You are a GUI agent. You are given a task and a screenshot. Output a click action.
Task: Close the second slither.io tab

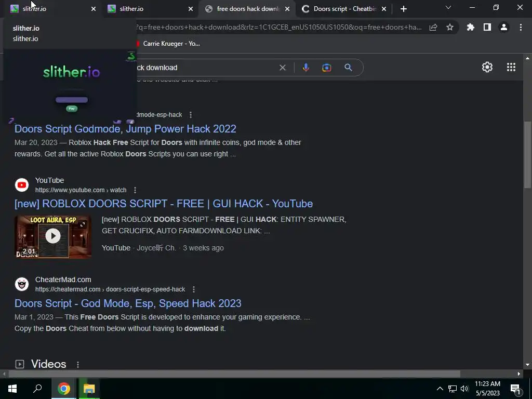pos(190,9)
